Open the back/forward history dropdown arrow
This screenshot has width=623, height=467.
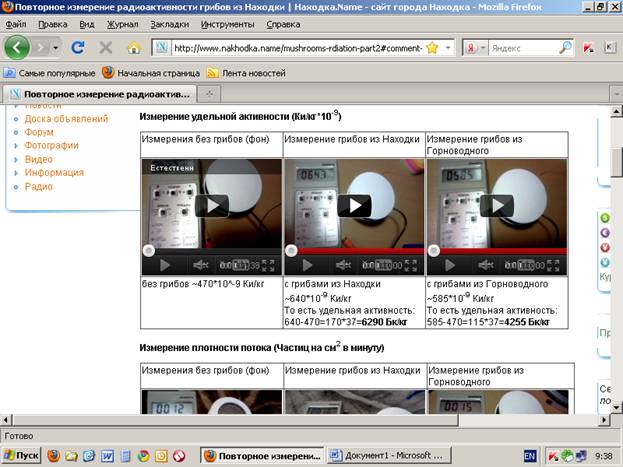click(54, 47)
